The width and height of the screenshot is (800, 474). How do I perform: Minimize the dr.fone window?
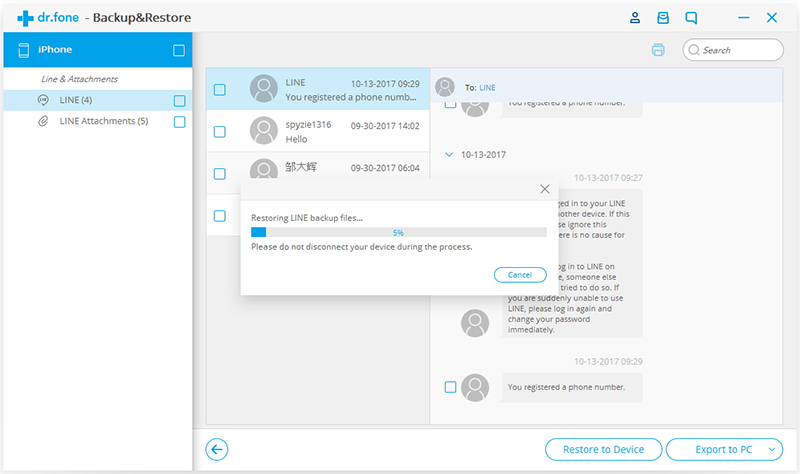coord(744,18)
